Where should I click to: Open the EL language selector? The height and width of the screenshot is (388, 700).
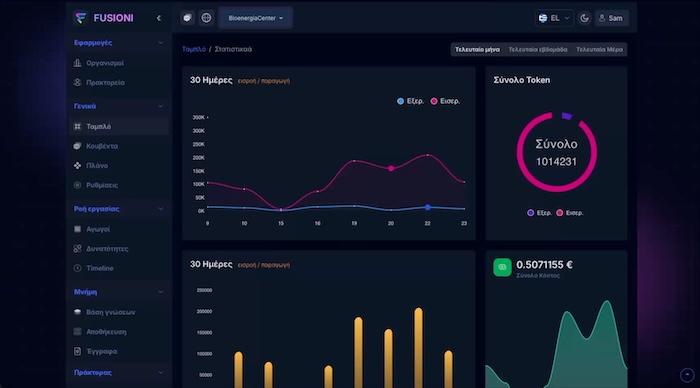coord(554,18)
